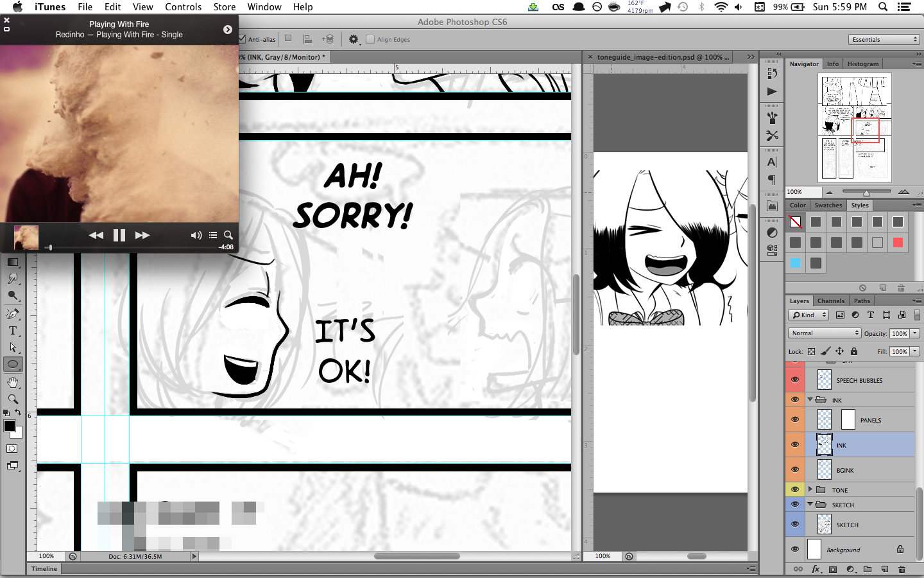
Task: Collapse the SKETCH group folder
Action: click(810, 504)
